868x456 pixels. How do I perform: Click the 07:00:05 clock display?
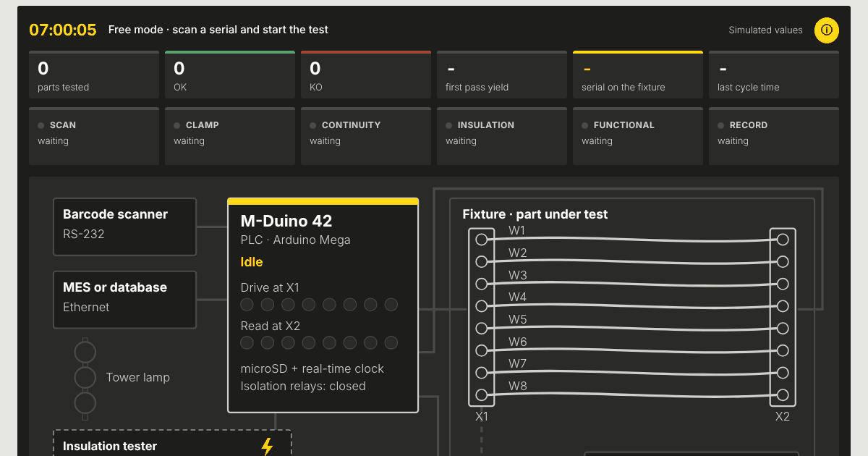coord(63,30)
